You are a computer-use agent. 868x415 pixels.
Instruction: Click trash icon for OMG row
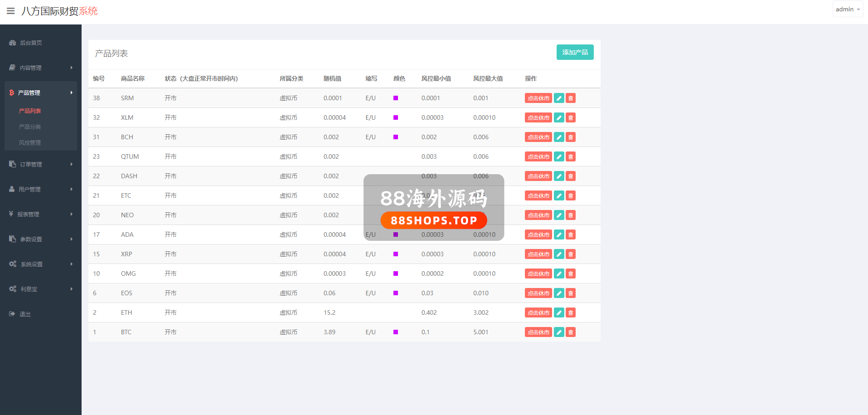571,273
